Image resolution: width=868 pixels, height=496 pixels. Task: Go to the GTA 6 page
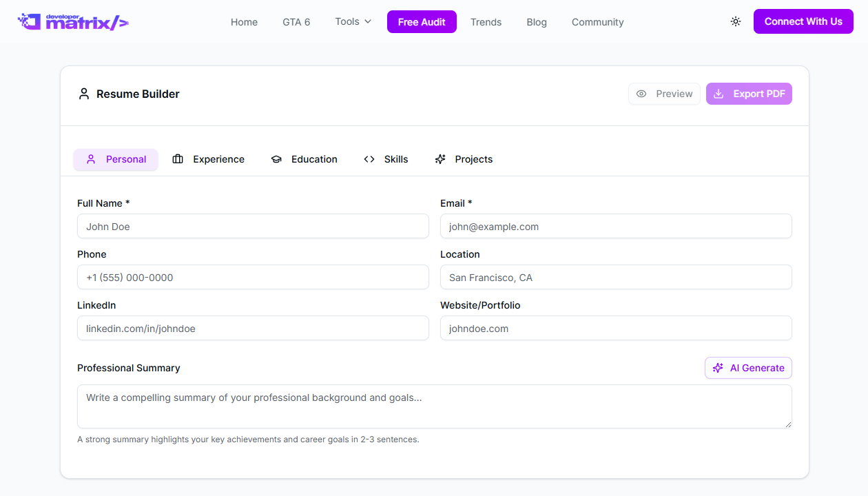[x=296, y=22]
